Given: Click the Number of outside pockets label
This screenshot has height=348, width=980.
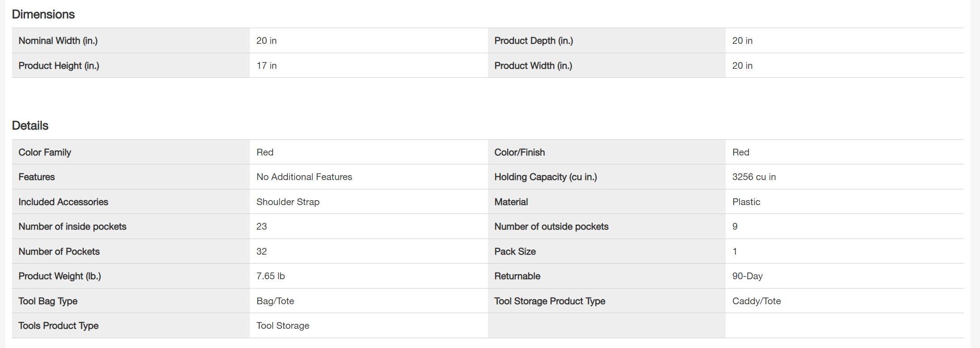Looking at the screenshot, I should click(x=551, y=226).
